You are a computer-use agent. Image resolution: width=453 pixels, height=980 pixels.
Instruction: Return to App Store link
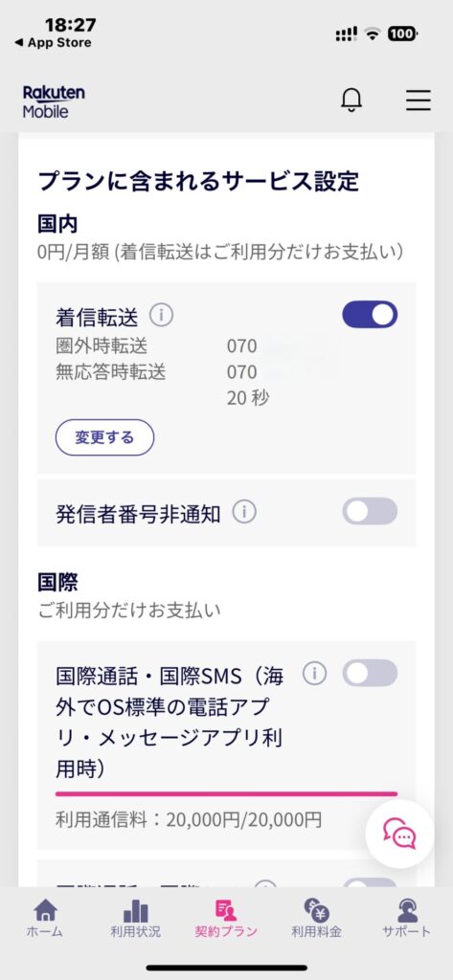[53, 42]
